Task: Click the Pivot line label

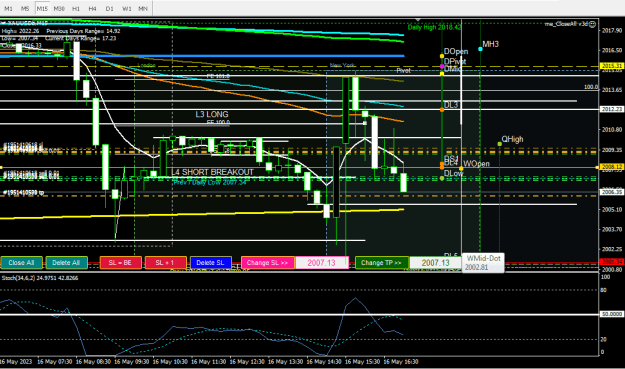Action: click(403, 71)
